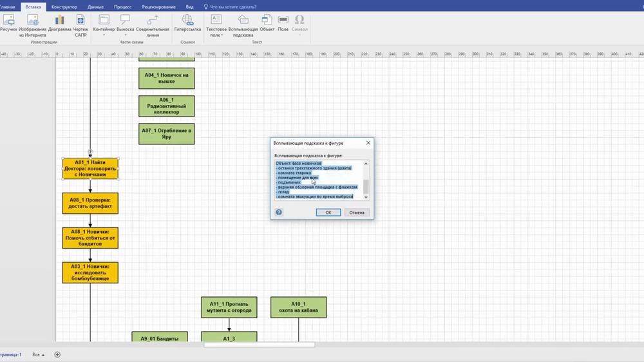
Task: Click the Поле field icon
Action: tap(283, 23)
